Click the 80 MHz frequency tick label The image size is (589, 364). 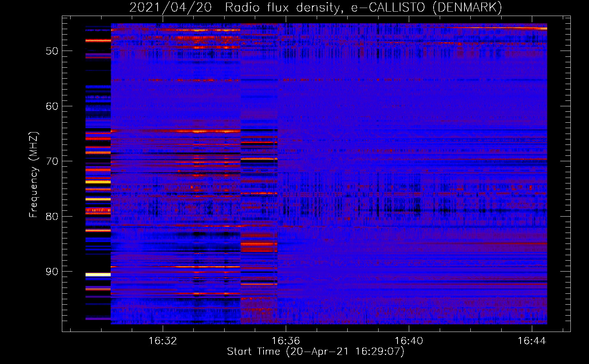point(52,217)
